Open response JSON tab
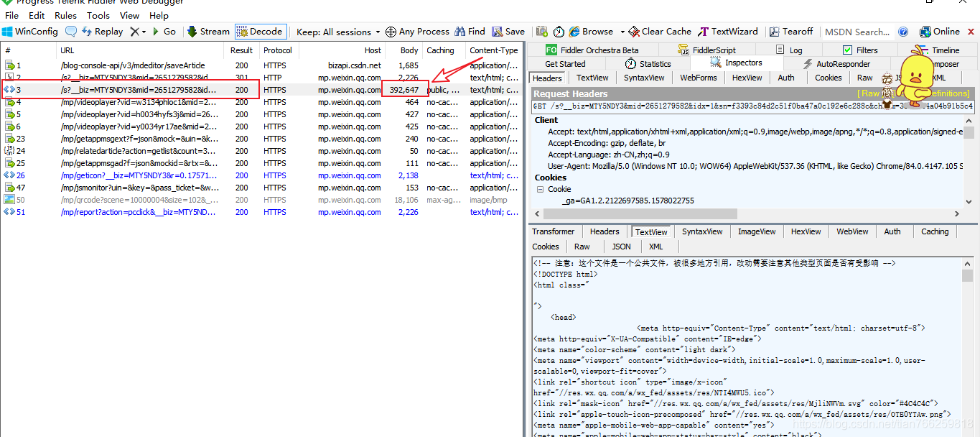Screen dimensions: 980x437 [x=622, y=247]
